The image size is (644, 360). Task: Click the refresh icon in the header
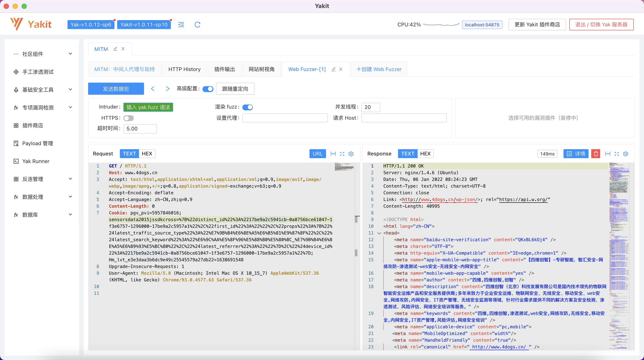[197, 25]
